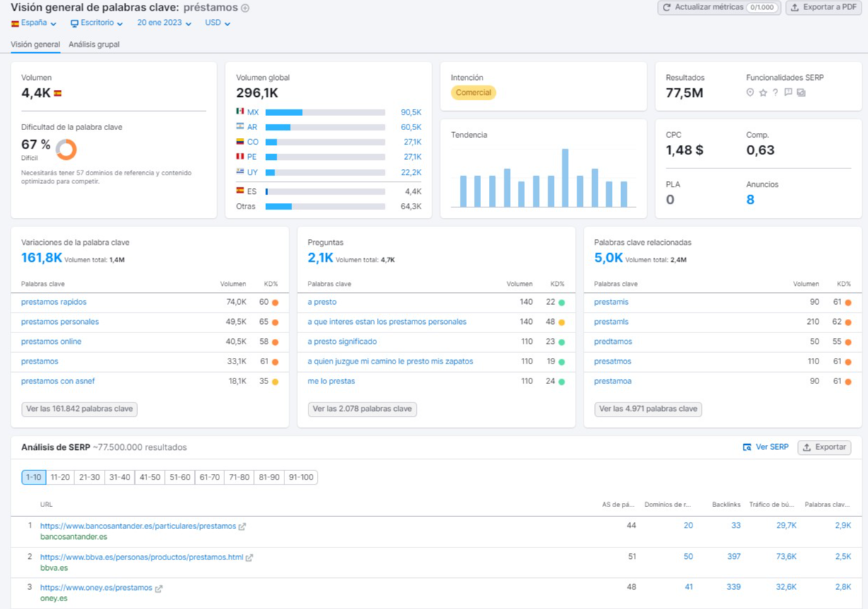Add keyword with plus icon beside préstamos
This screenshot has height=609, width=868.
245,8
